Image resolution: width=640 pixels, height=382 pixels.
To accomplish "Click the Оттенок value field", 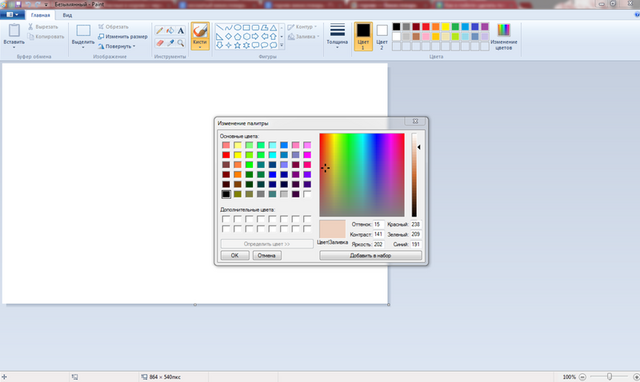I will pyautogui.click(x=378, y=224).
